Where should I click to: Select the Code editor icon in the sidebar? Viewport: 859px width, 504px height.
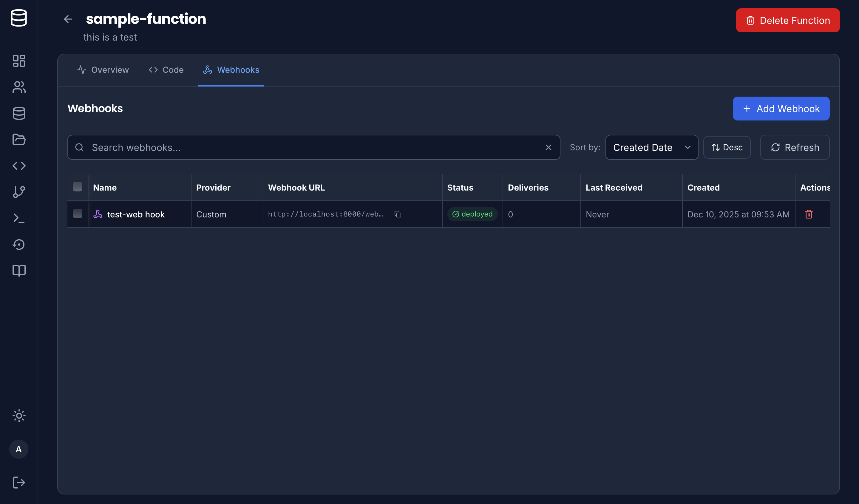coord(19,166)
